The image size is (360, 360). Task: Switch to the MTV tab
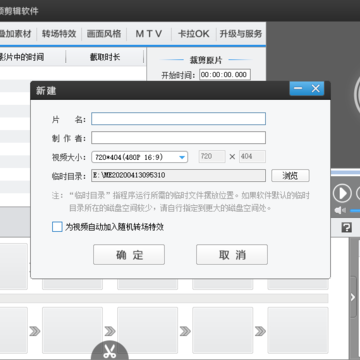click(149, 34)
